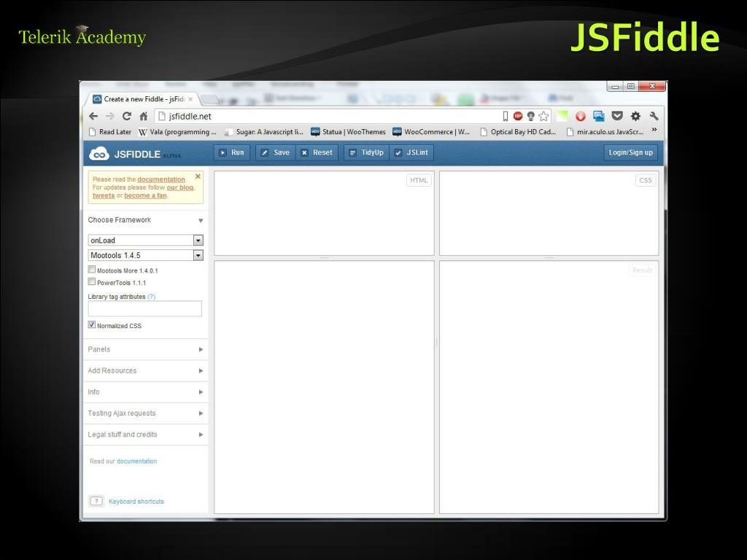Open the tweets link
The width and height of the screenshot is (747, 560).
(x=104, y=195)
